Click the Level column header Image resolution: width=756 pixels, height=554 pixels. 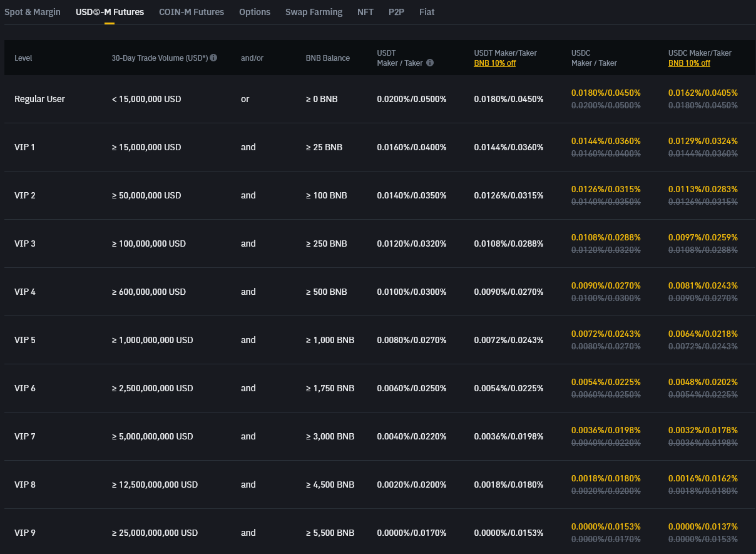pyautogui.click(x=23, y=58)
